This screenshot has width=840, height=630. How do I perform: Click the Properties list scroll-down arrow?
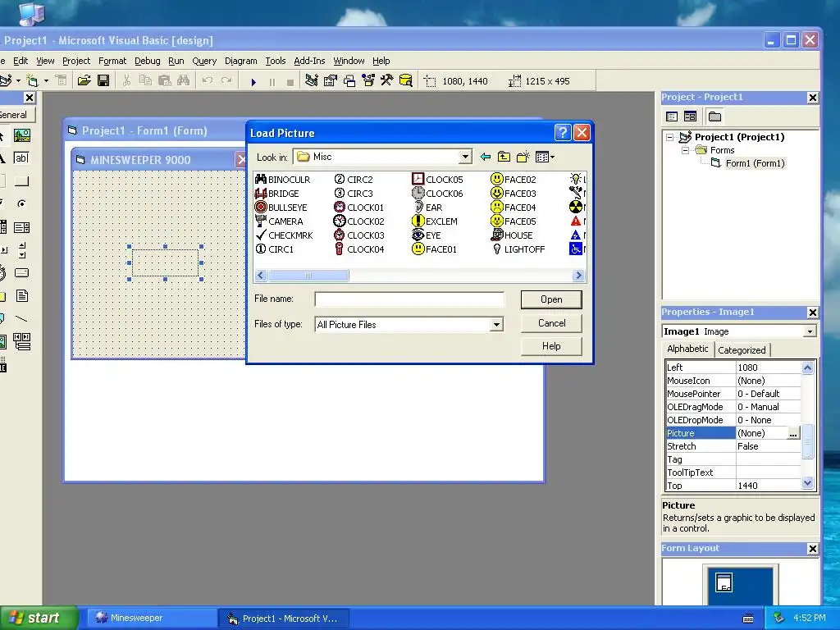(807, 483)
